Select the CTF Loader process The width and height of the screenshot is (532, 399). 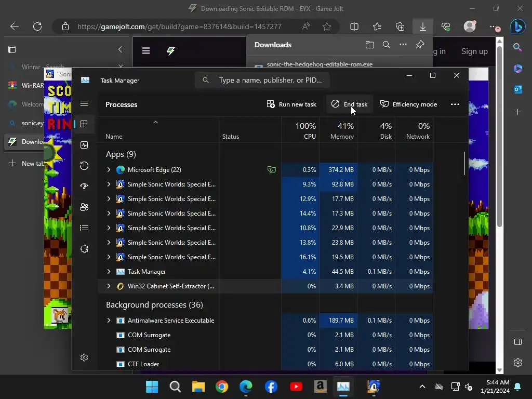(265, 364)
